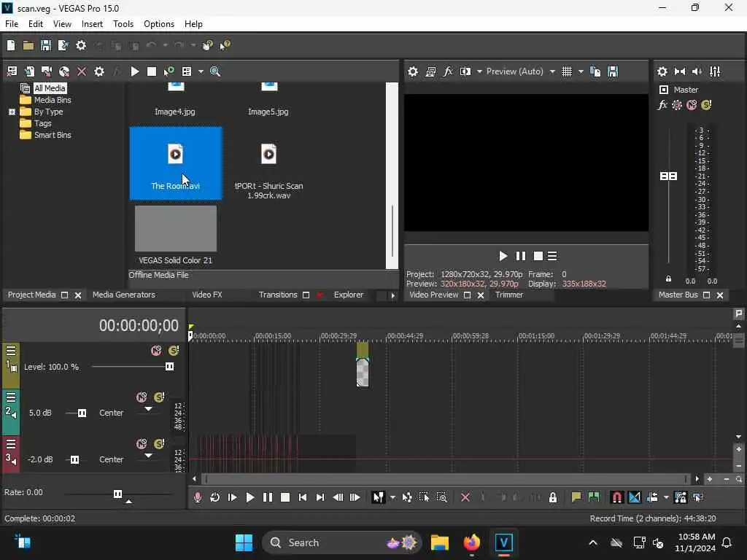Open the File menu
The image size is (747, 560).
(12, 24)
